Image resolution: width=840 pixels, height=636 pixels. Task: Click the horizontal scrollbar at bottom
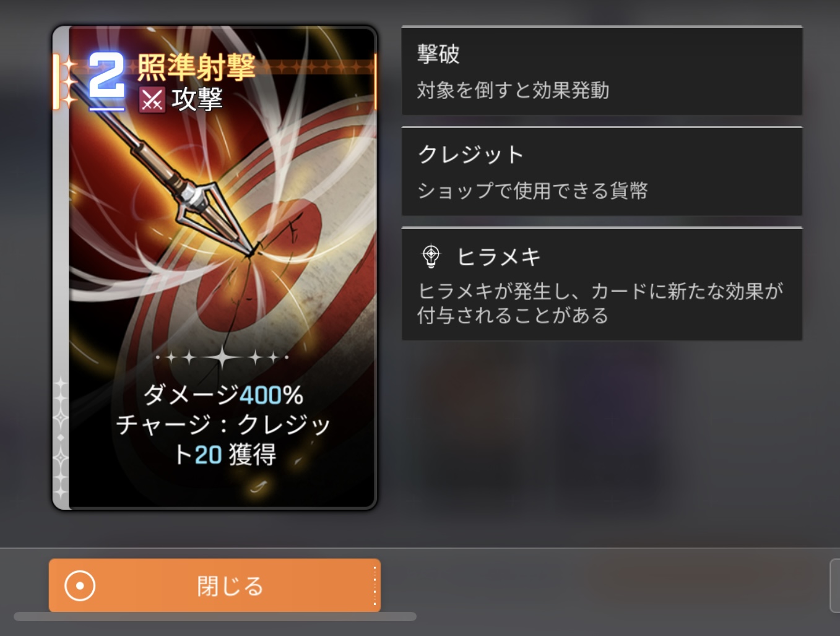215,616
